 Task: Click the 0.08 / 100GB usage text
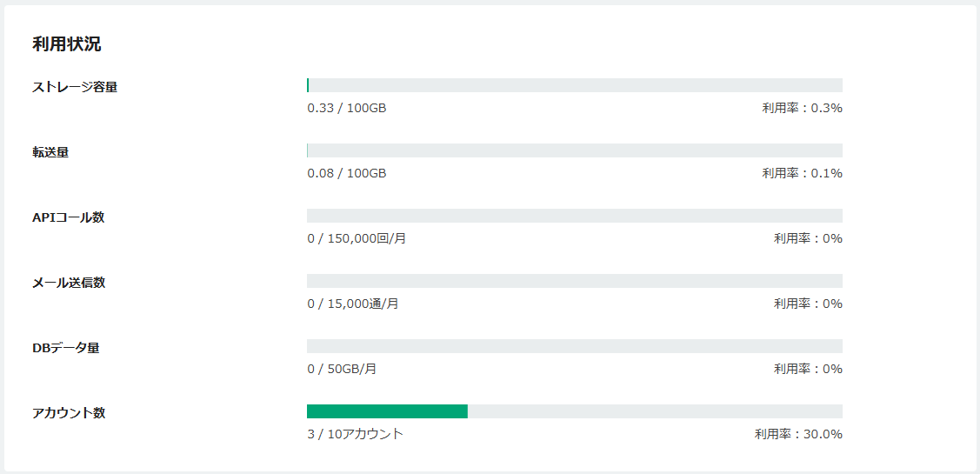click(347, 173)
